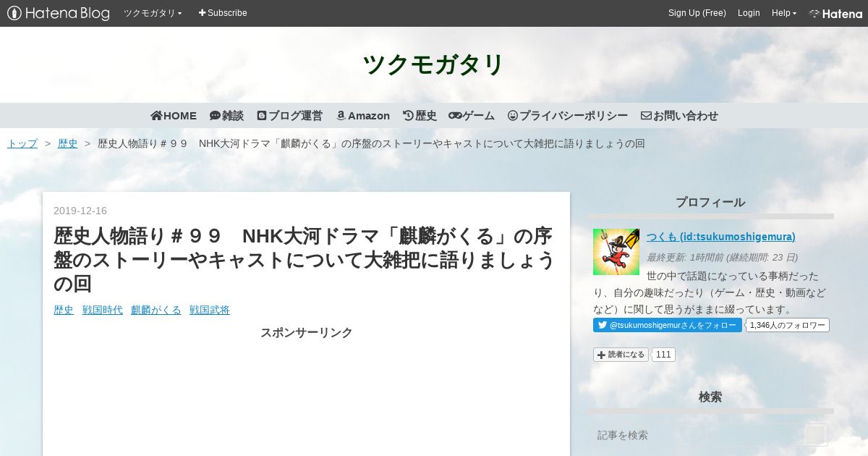Click the 戦国時代 category tag
This screenshot has height=456, width=868.
point(103,311)
